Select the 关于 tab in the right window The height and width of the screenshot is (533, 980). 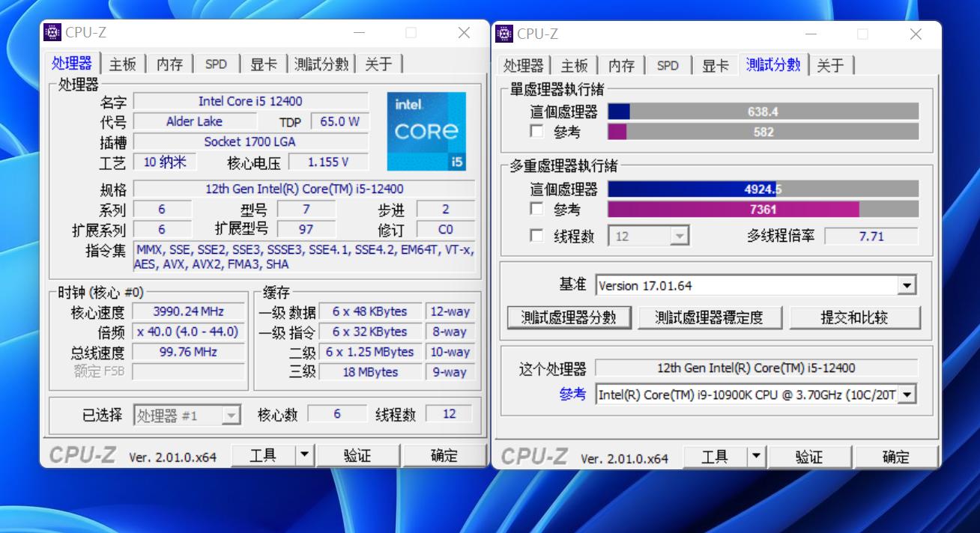(832, 65)
